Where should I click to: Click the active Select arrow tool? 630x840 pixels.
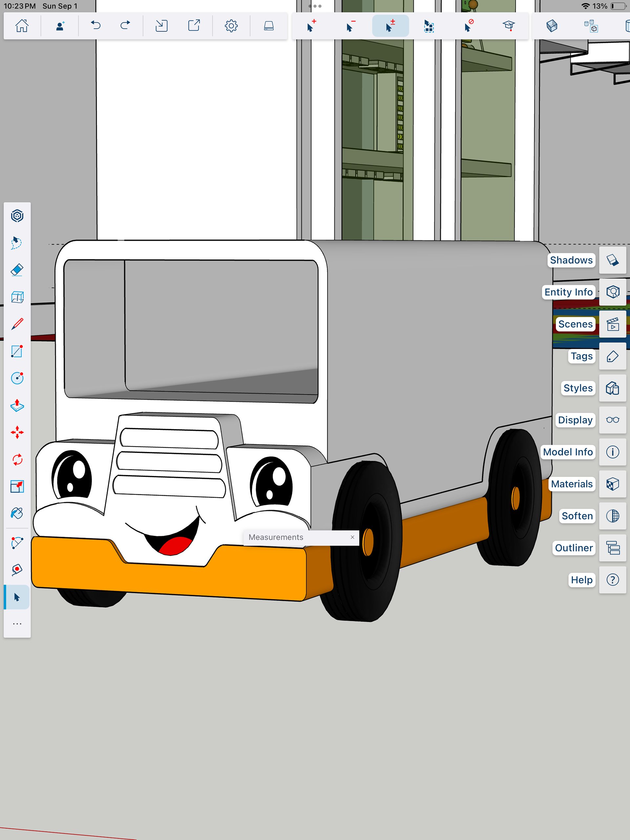pos(17,597)
